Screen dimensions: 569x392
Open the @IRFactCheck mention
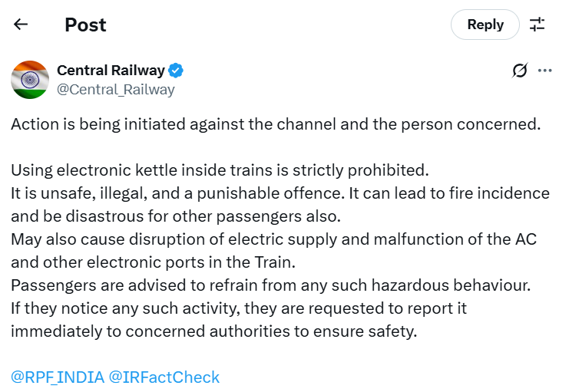click(164, 377)
